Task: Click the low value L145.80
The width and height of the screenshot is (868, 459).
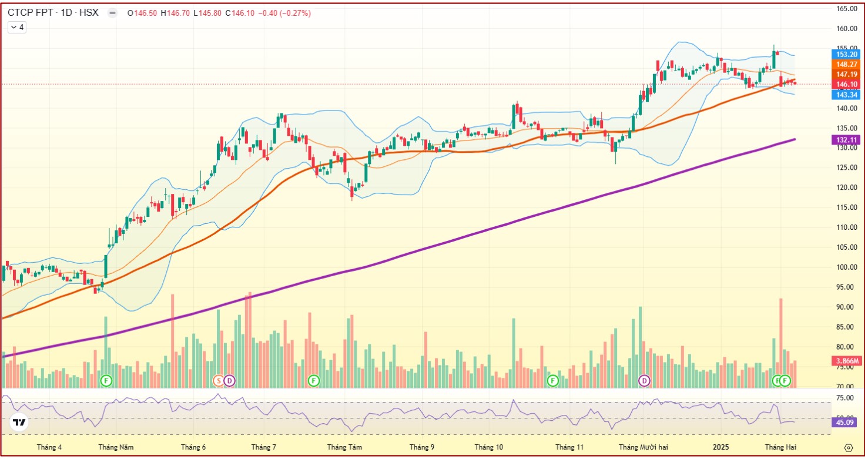Action: click(207, 13)
